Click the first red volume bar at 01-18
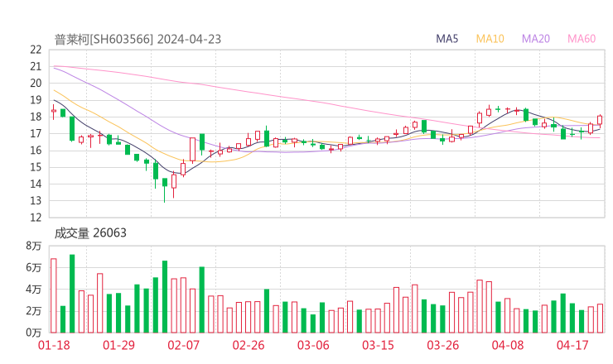Viewport: 613px width, 364px height. [x=54, y=295]
